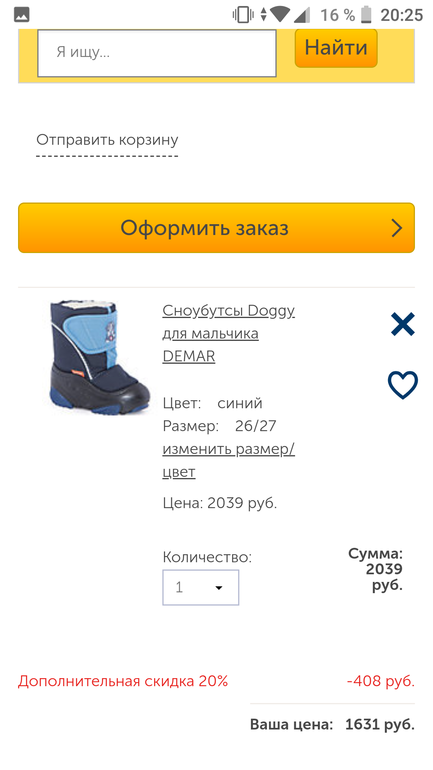Tap the vibrate mode icon in the status bar
The height and width of the screenshot is (770, 433).
click(x=243, y=15)
